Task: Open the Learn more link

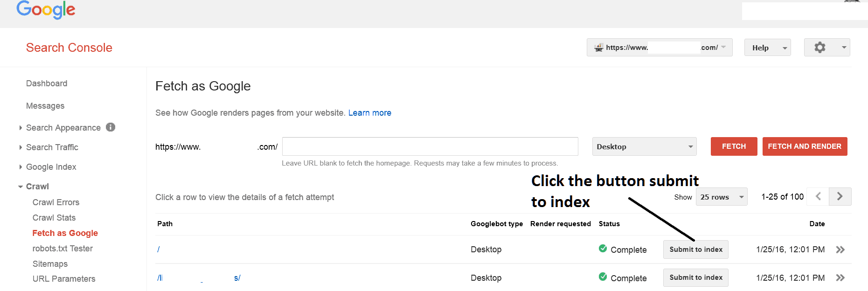Action: [x=370, y=113]
